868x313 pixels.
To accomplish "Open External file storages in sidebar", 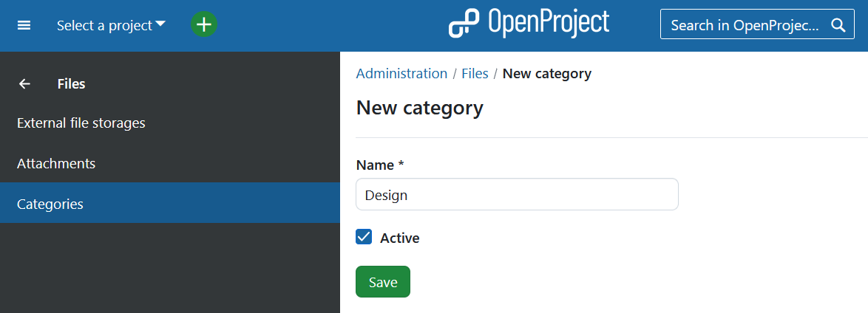I will [x=81, y=123].
